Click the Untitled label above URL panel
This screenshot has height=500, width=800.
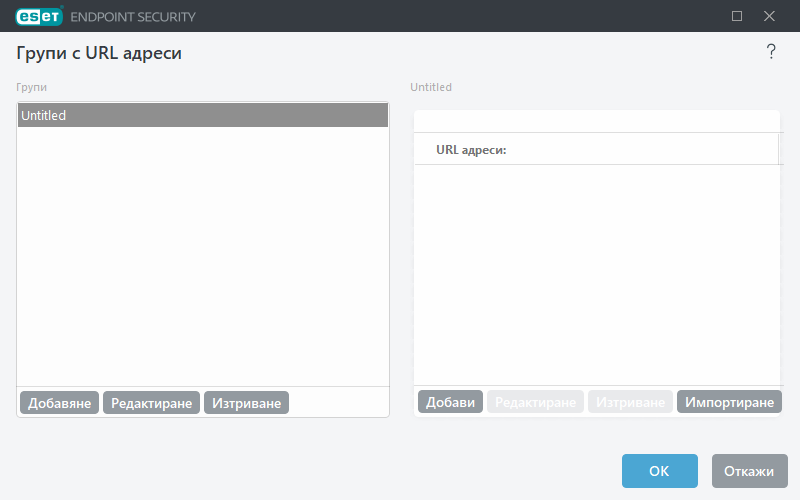point(431,87)
